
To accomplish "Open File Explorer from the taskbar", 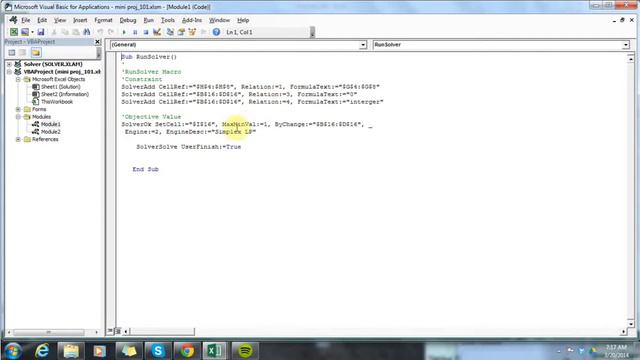I will pyautogui.click(x=71, y=351).
